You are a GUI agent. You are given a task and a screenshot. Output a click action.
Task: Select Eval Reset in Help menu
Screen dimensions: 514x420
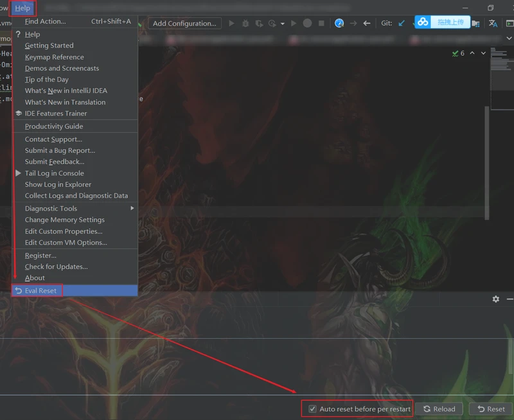[x=75, y=290]
